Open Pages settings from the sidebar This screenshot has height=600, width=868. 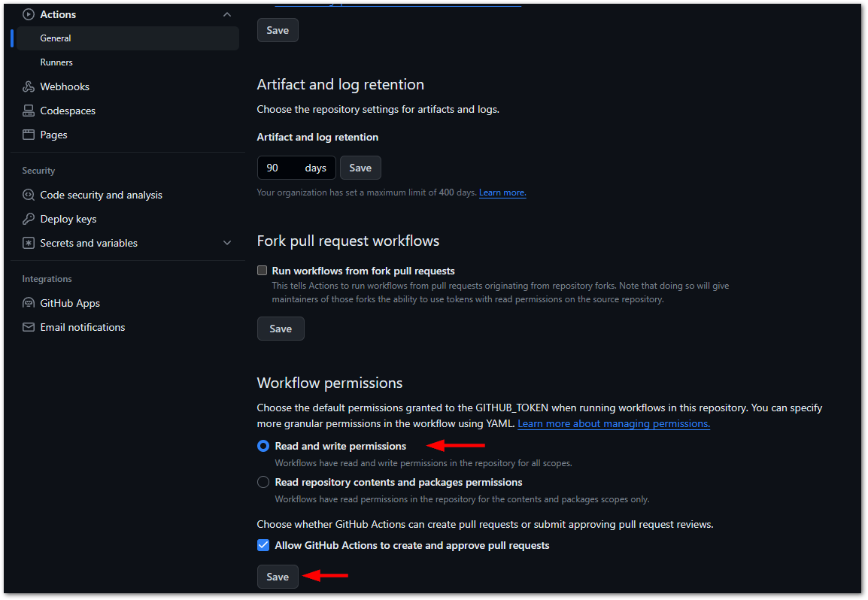click(28, 135)
